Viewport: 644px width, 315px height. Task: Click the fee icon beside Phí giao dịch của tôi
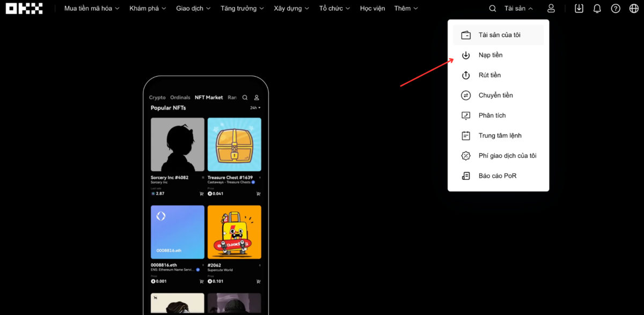tap(466, 156)
